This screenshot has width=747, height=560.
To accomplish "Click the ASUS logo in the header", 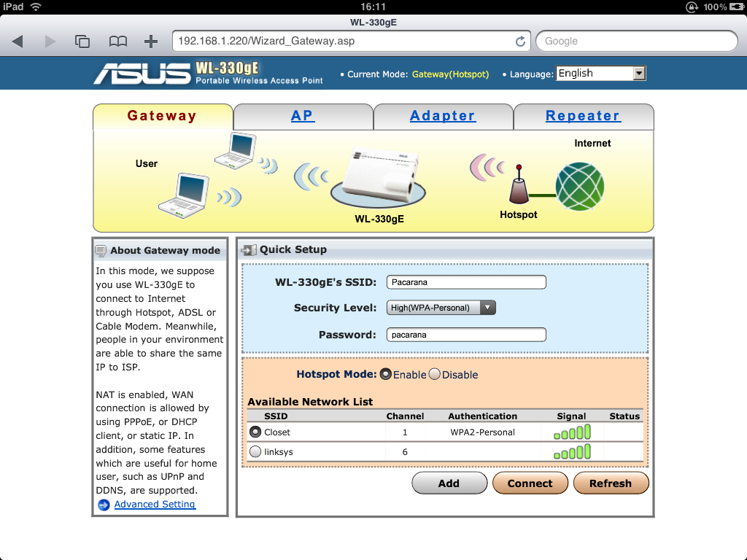I will (x=142, y=74).
